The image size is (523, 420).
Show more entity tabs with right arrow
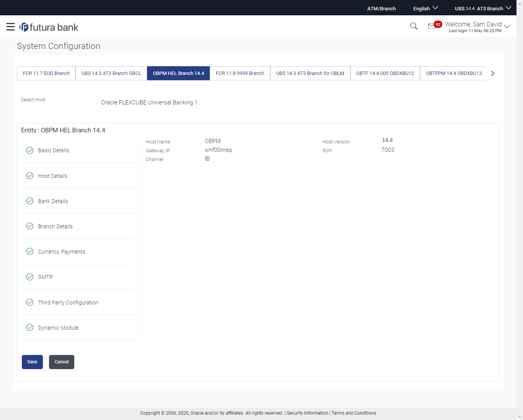(493, 73)
